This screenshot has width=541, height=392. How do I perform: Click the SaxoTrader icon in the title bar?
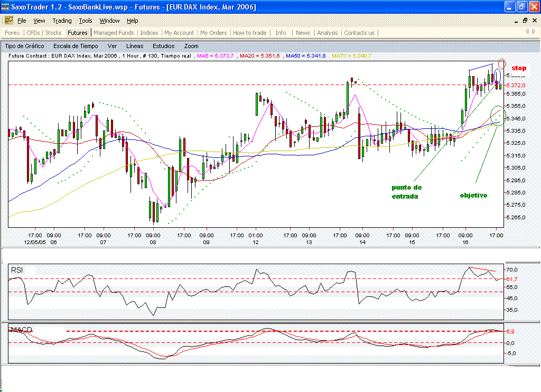6,6
